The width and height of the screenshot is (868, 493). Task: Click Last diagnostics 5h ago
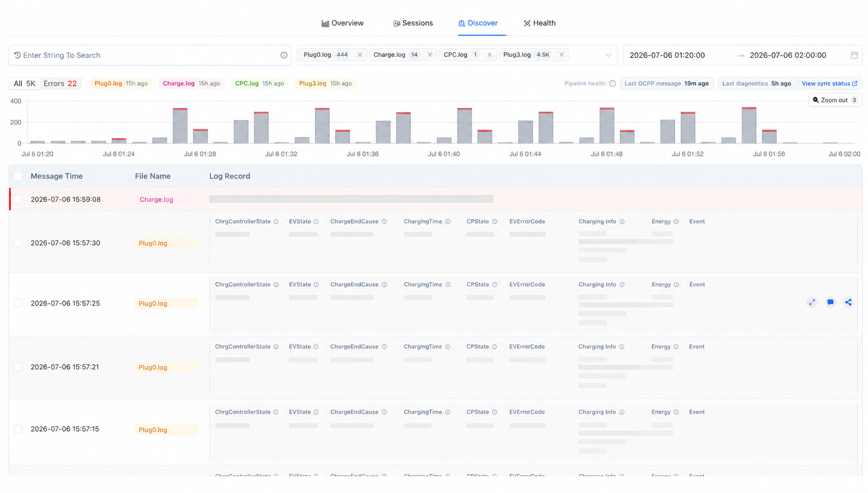[756, 83]
